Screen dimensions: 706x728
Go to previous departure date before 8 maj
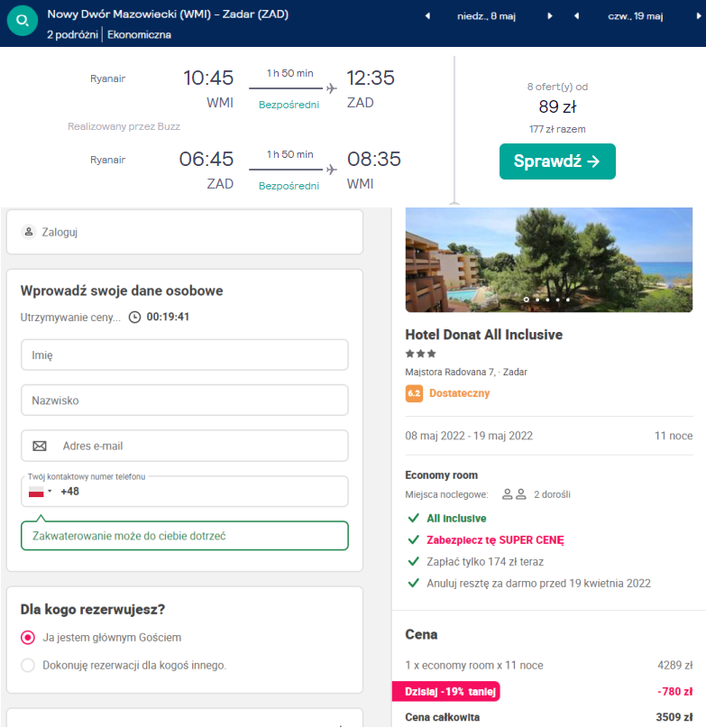[x=427, y=16]
